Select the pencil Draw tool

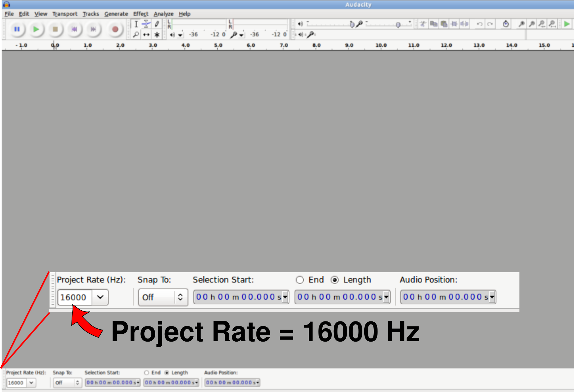[x=157, y=24]
